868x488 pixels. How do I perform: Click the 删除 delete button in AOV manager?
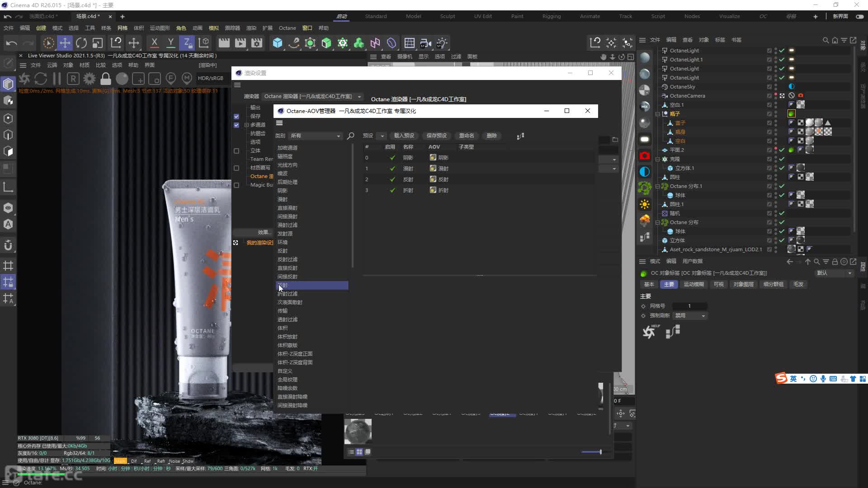tap(491, 136)
